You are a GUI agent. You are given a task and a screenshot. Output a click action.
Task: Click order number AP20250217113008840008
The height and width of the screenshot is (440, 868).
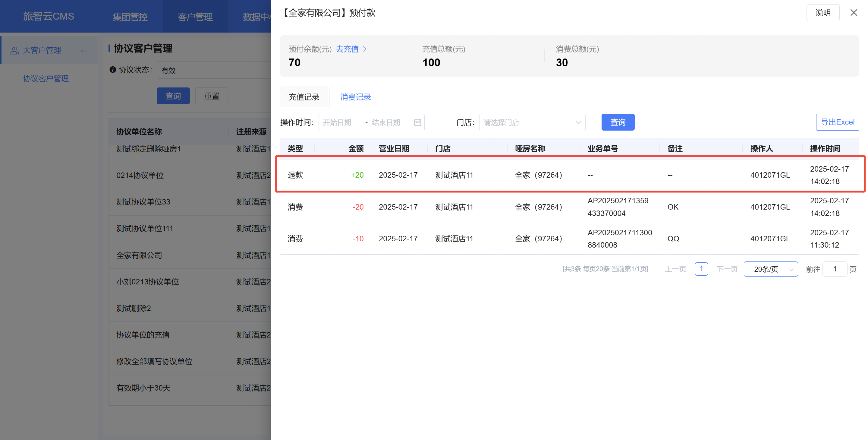pos(619,239)
